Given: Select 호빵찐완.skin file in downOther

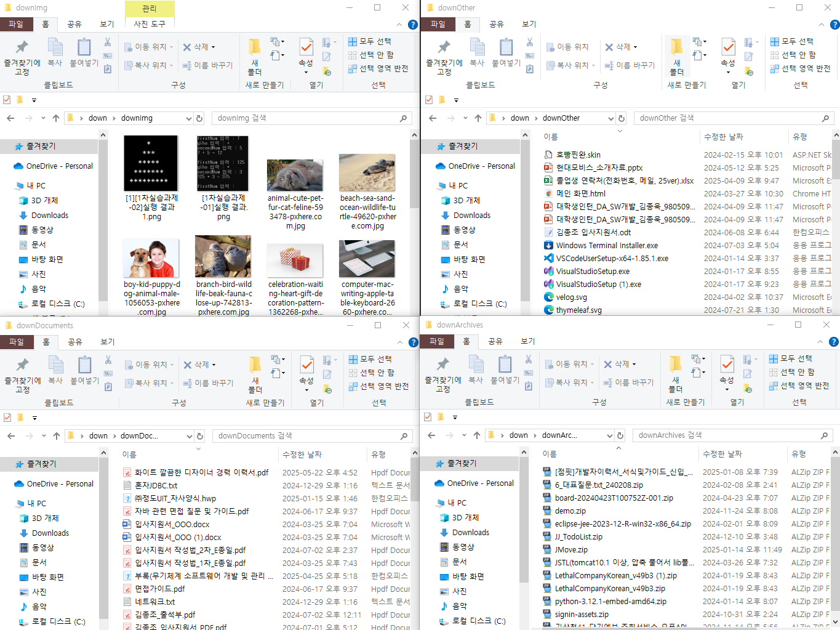Looking at the screenshot, I should click(x=578, y=155).
